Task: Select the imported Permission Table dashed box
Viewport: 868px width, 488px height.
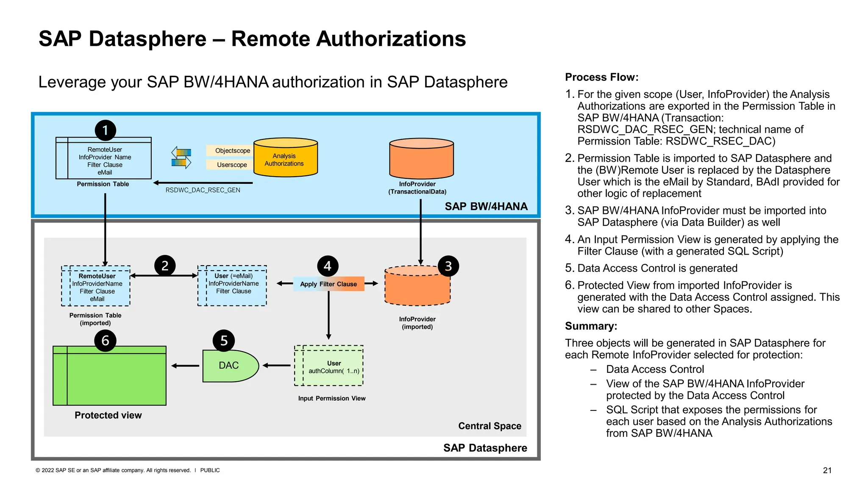Action: point(96,286)
